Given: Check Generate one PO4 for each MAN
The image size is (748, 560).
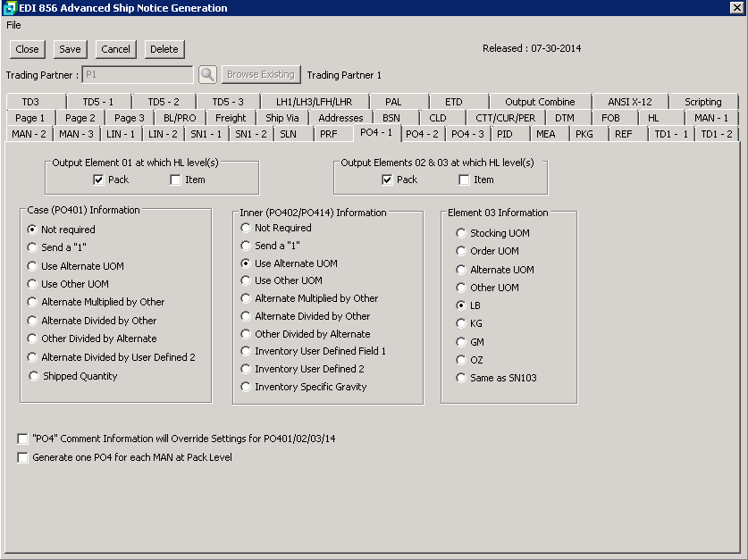Looking at the screenshot, I should pos(22,457).
